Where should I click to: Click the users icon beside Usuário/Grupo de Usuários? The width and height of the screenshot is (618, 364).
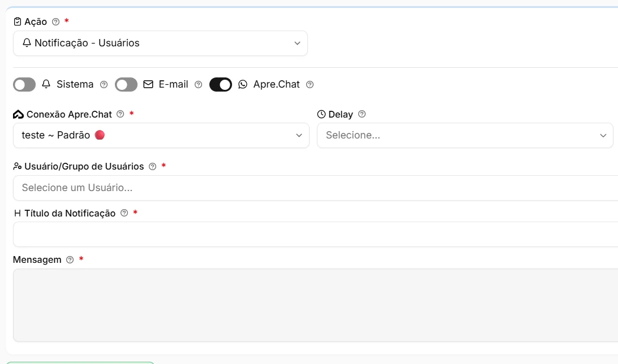pyautogui.click(x=18, y=166)
